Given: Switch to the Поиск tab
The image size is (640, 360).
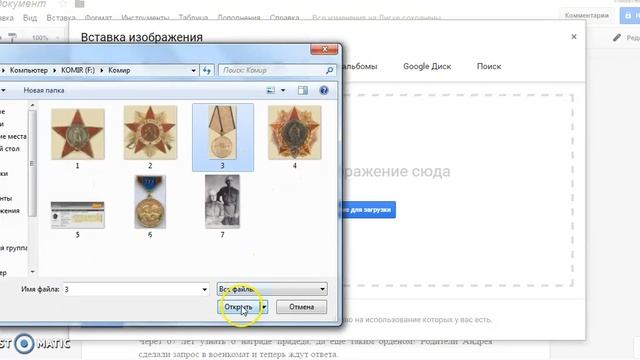Looking at the screenshot, I should click(489, 66).
